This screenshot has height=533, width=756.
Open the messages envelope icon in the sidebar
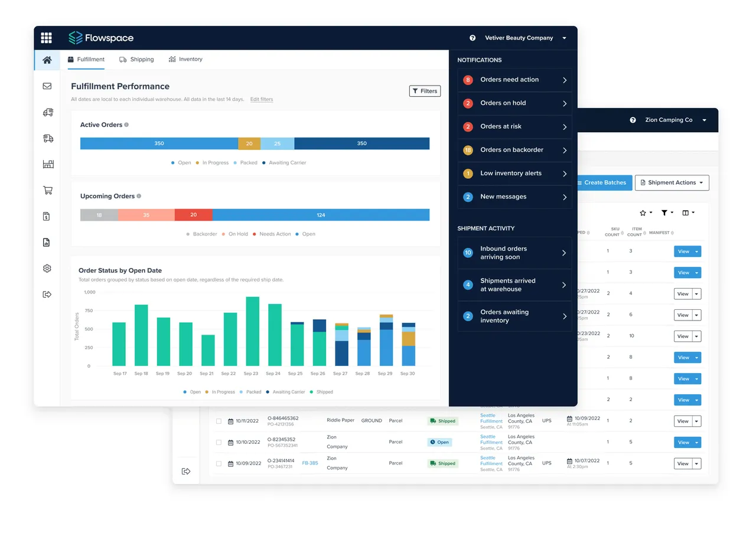tap(47, 86)
